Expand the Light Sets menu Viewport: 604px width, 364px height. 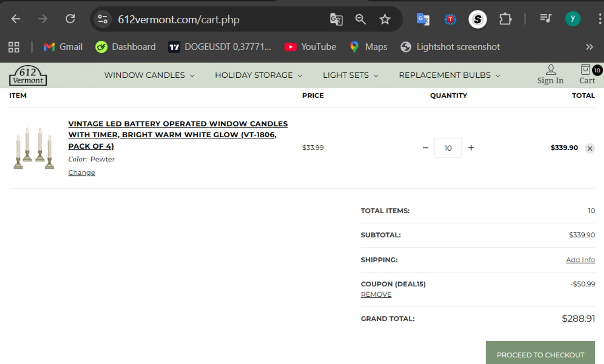(x=350, y=75)
